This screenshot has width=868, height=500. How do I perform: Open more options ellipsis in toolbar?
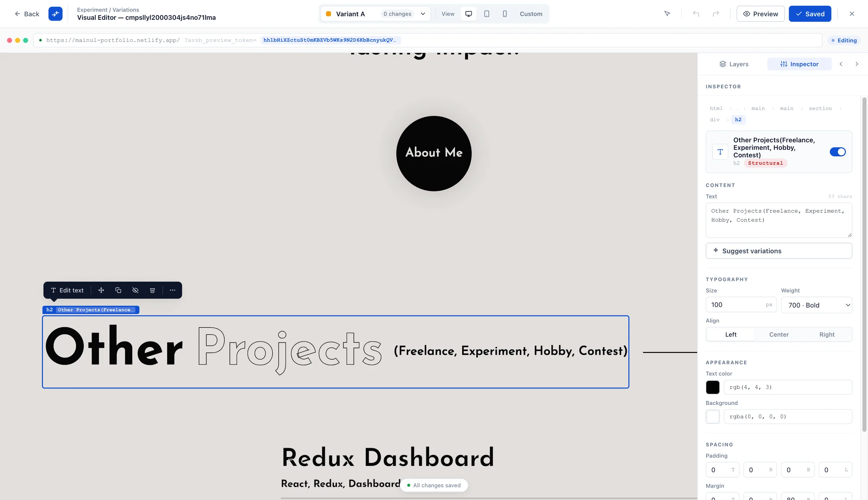point(173,290)
